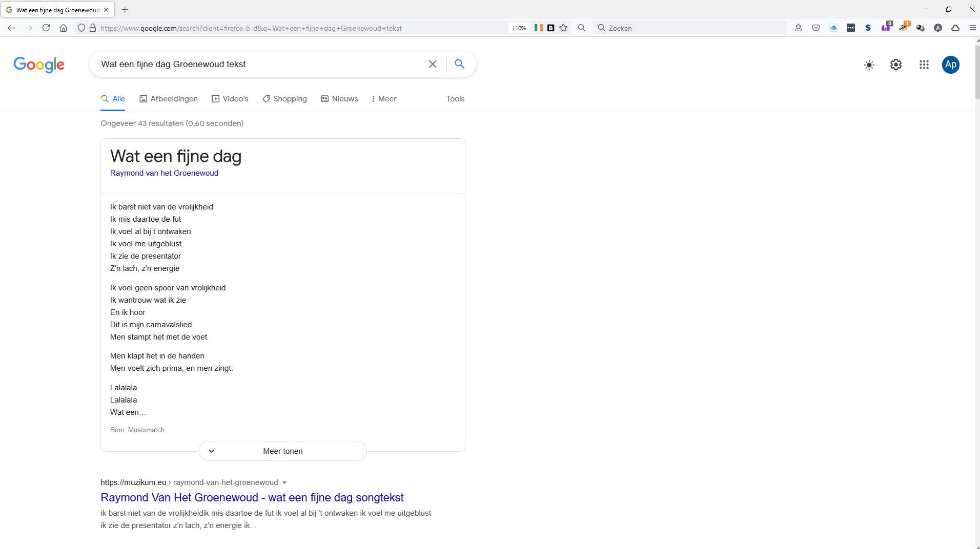Expand lyrics with Meer tonen
The width and height of the screenshot is (980, 549).
[283, 451]
